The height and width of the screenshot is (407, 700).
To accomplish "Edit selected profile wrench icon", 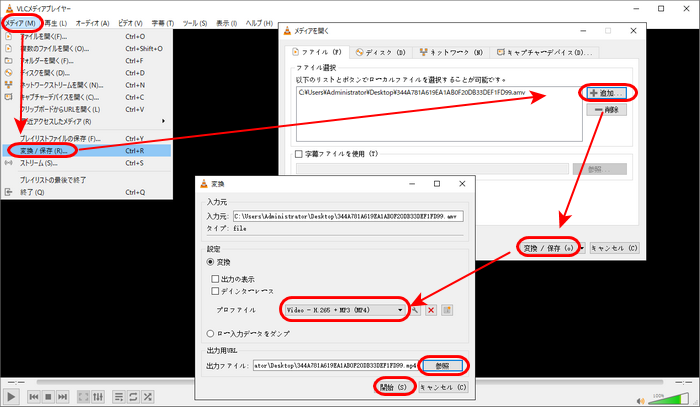I will coord(415,310).
